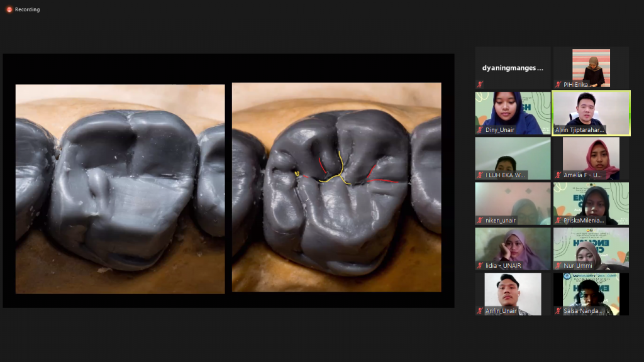
Task: Click muted mic icon beside niken_unair
Action: (x=480, y=220)
